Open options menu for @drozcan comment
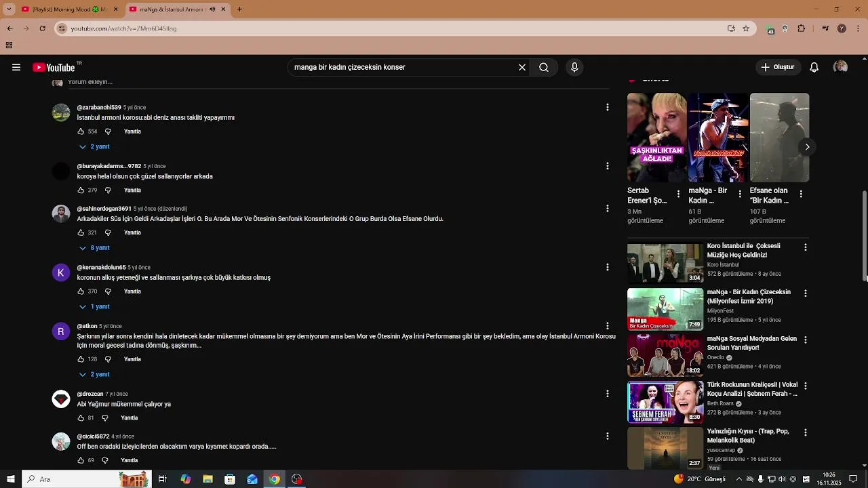 [608, 394]
